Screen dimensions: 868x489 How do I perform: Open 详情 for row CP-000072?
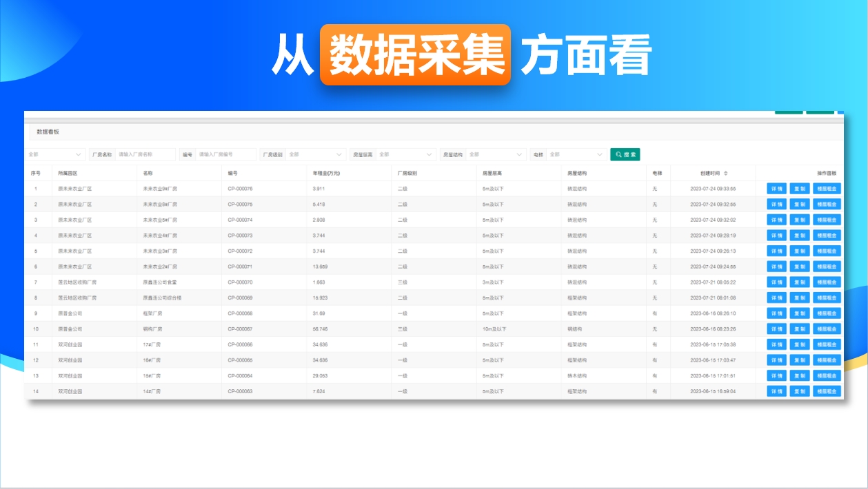coord(777,251)
